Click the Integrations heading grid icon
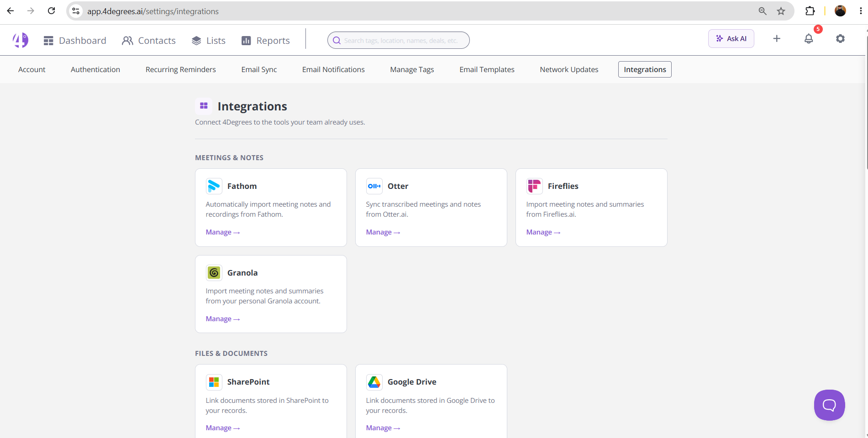868x438 pixels. [x=204, y=106]
